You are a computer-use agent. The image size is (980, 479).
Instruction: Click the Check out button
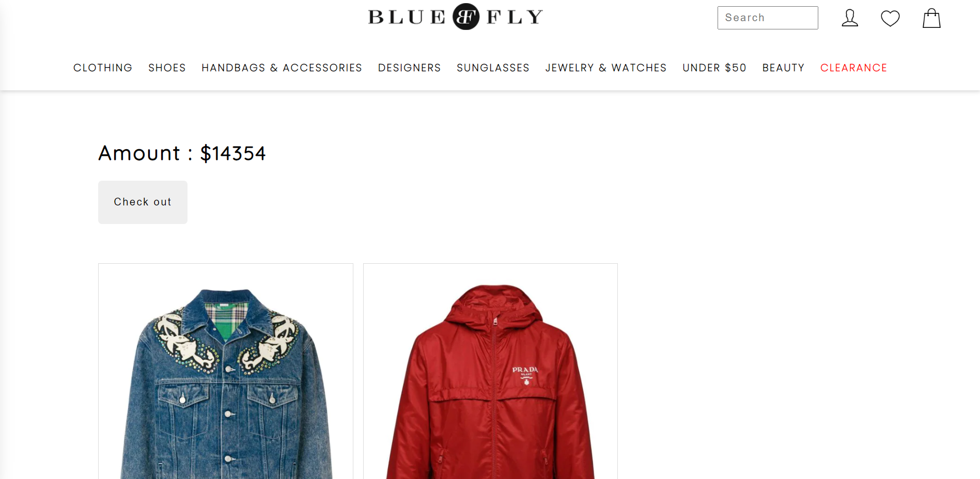click(143, 202)
